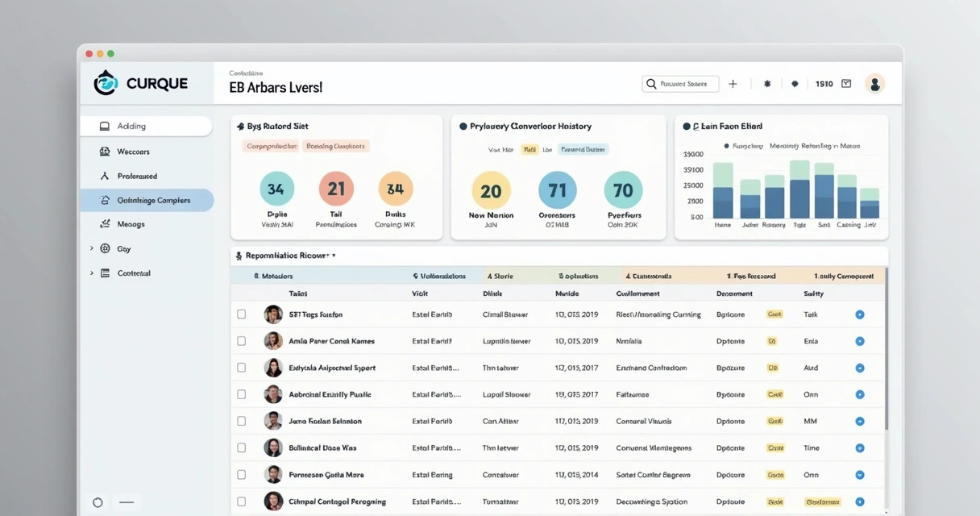
Task: Click the Meaogs sidebar icon
Action: 105,224
